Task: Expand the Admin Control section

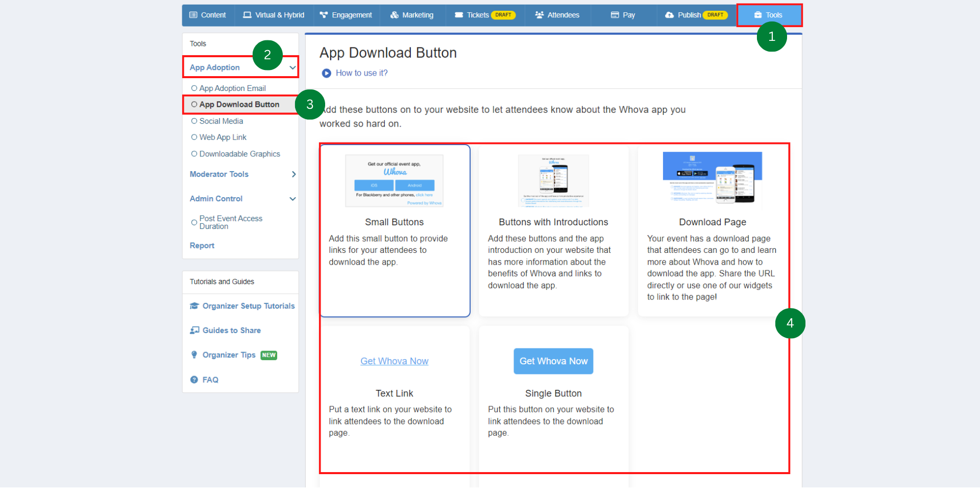Action: tap(292, 199)
